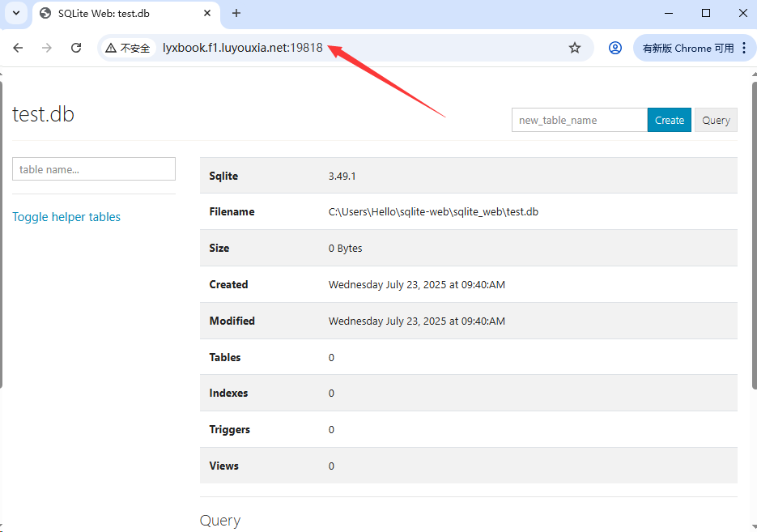
Task: Click the forward navigation arrow
Action: (47, 48)
